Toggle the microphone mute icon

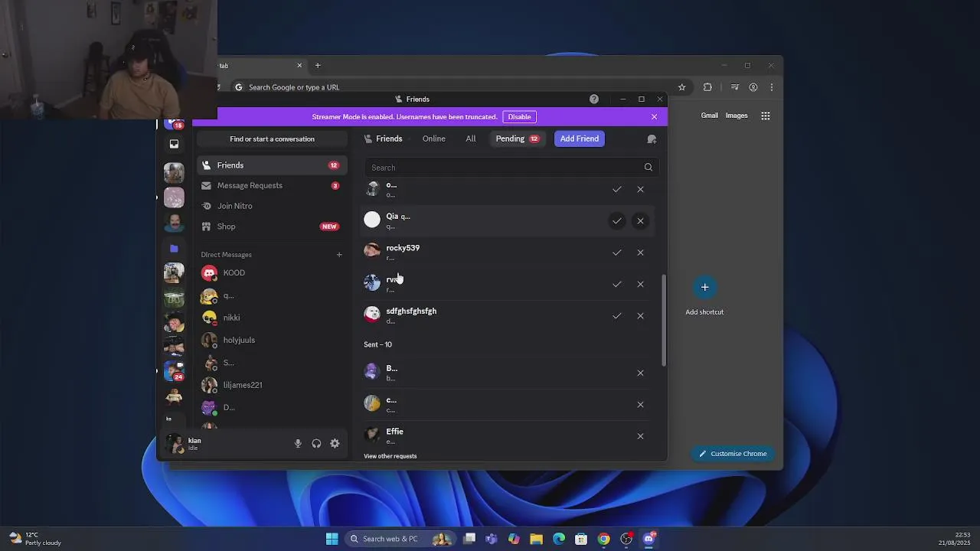pos(298,444)
